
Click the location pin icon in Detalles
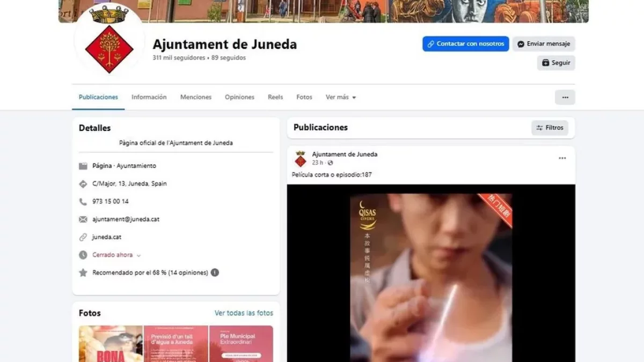click(83, 183)
